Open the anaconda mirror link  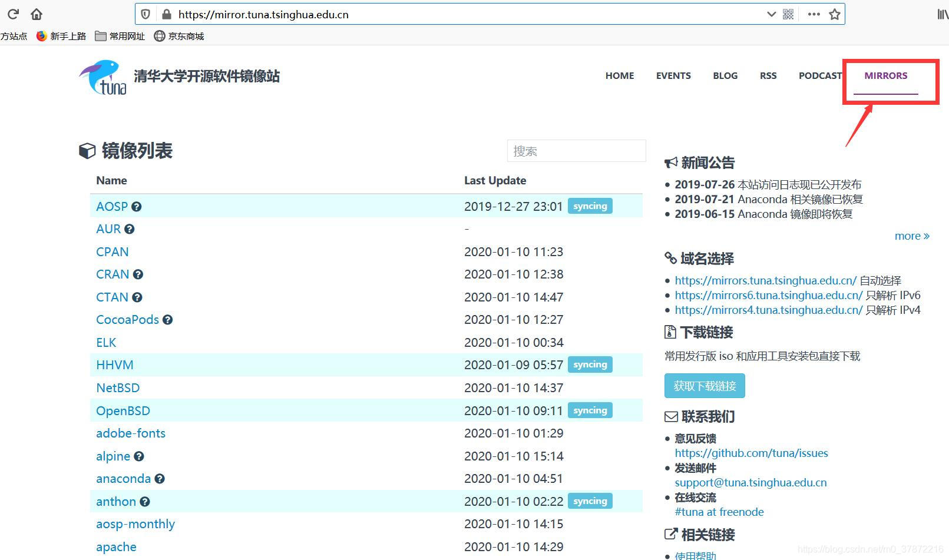pos(123,479)
